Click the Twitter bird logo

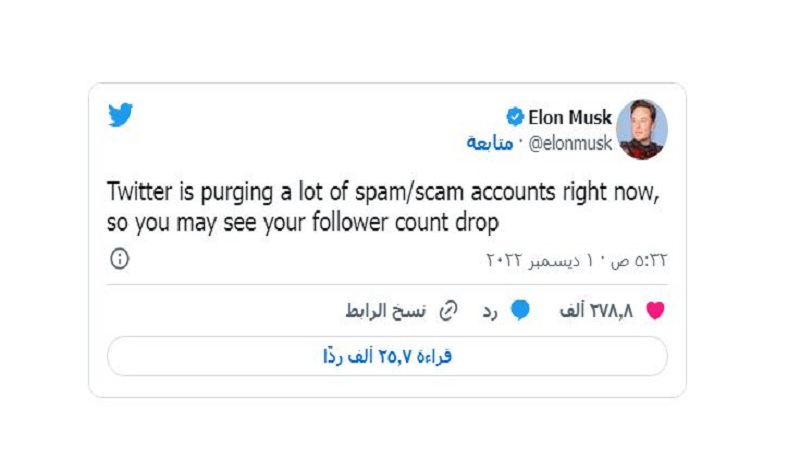click(121, 116)
